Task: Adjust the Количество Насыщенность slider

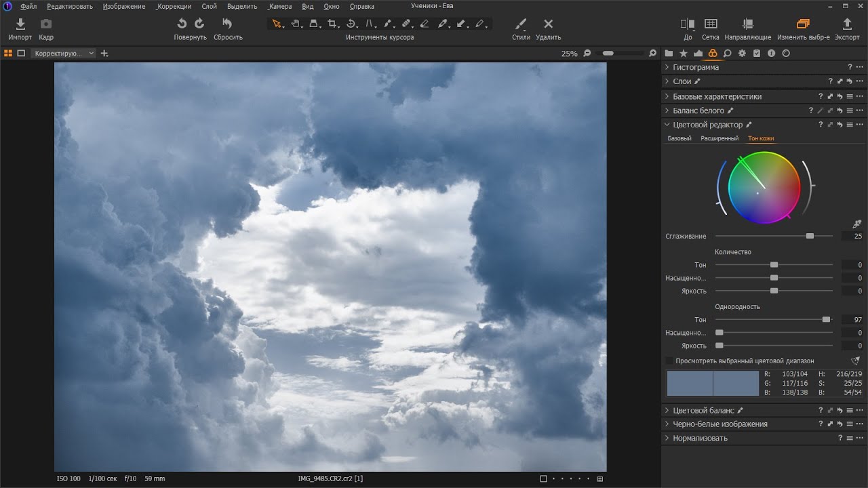Action: (x=774, y=278)
